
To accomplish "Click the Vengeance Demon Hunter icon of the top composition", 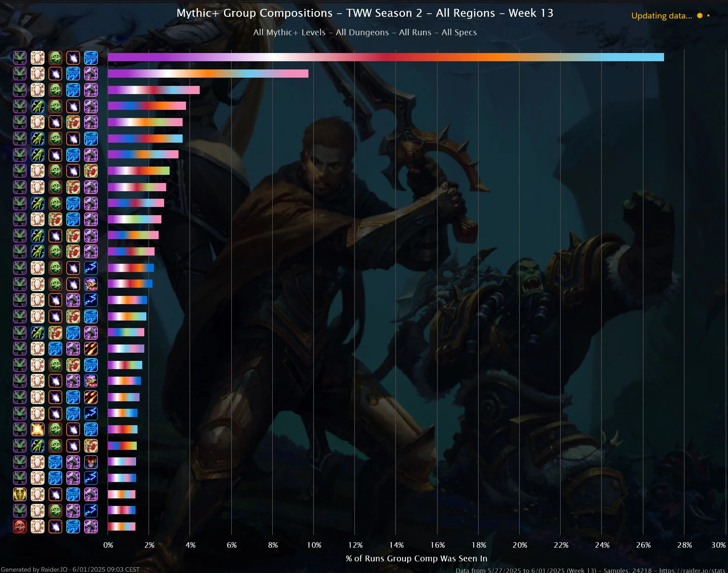I will coord(20,58).
